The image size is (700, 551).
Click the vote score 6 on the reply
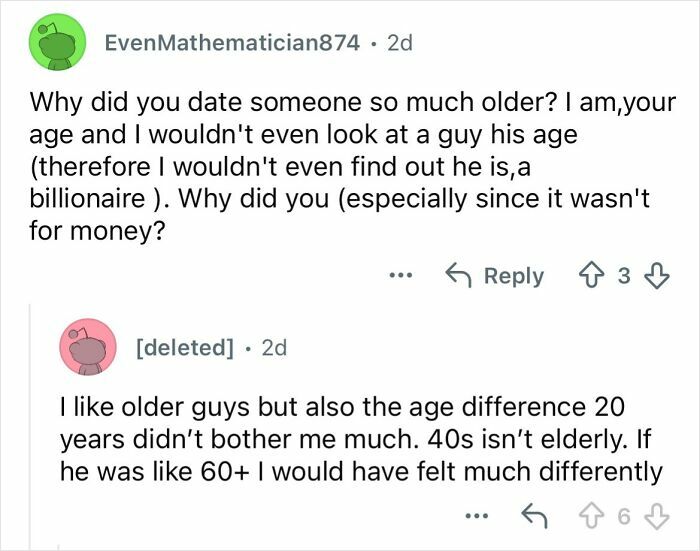(x=622, y=516)
